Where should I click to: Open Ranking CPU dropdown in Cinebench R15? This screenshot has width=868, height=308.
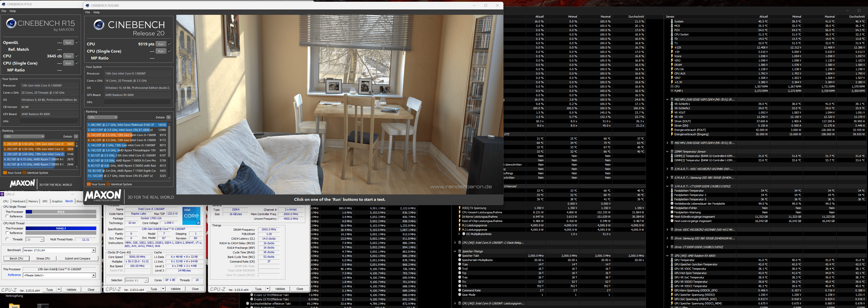click(x=24, y=136)
